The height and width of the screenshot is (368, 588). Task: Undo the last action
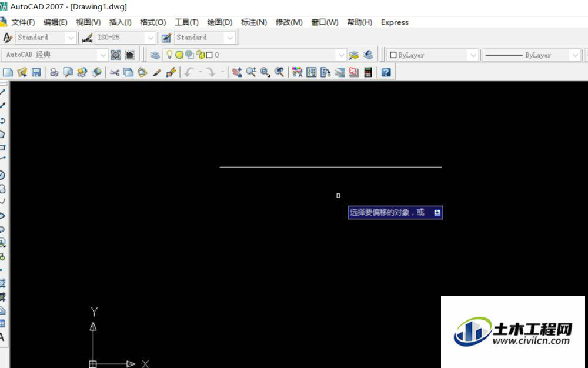[189, 72]
